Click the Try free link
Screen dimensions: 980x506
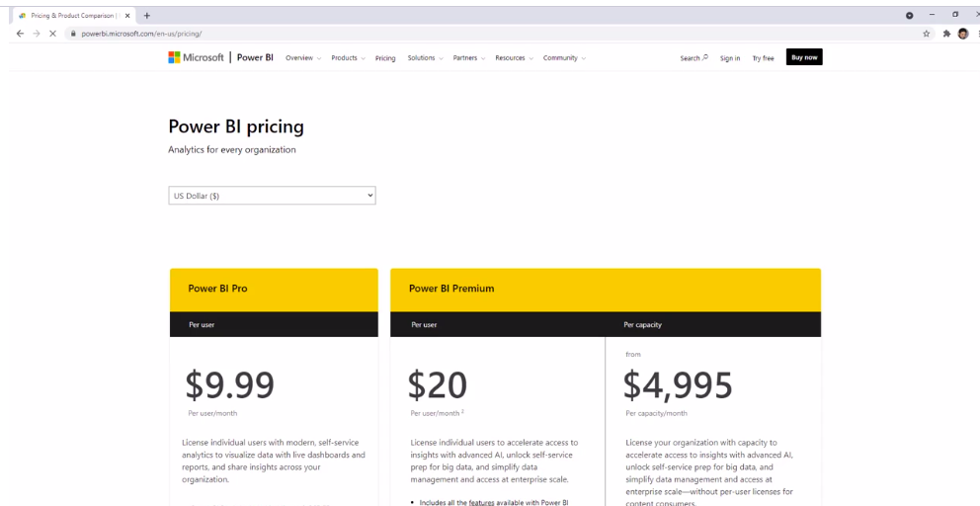tap(763, 58)
